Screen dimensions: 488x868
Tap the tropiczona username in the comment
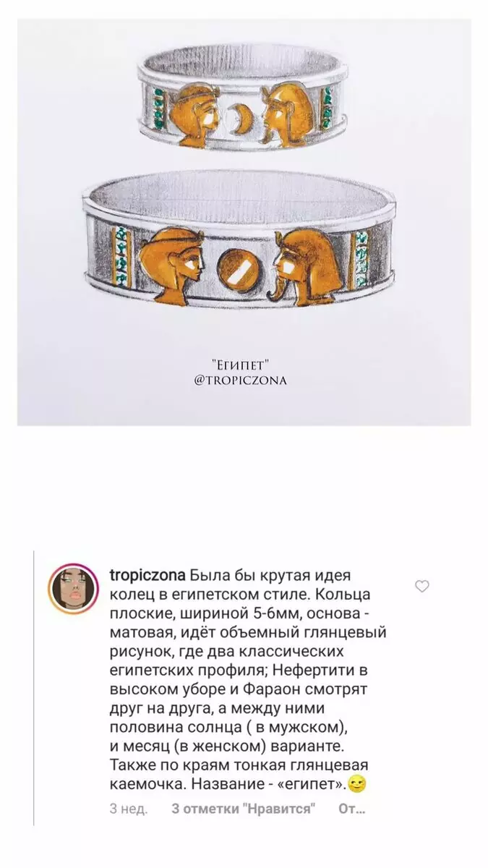pyautogui.click(x=147, y=576)
